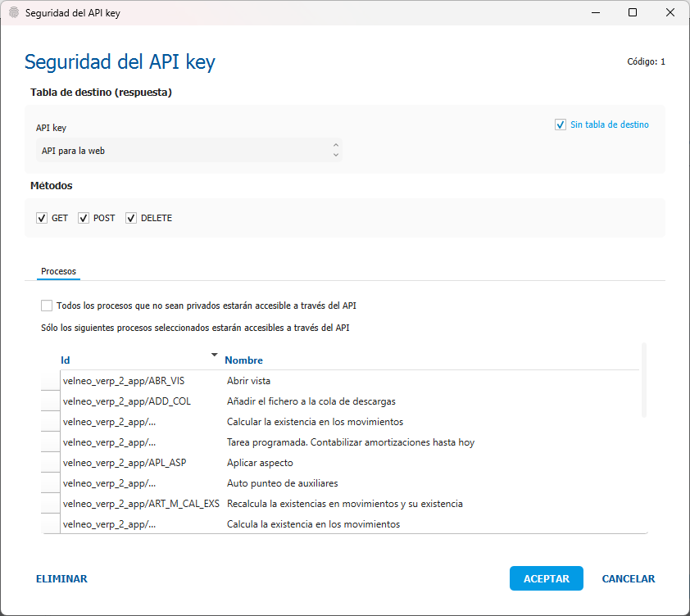Click the sort arrow on Id column
Image resolution: width=690 pixels, height=616 pixels.
point(214,355)
